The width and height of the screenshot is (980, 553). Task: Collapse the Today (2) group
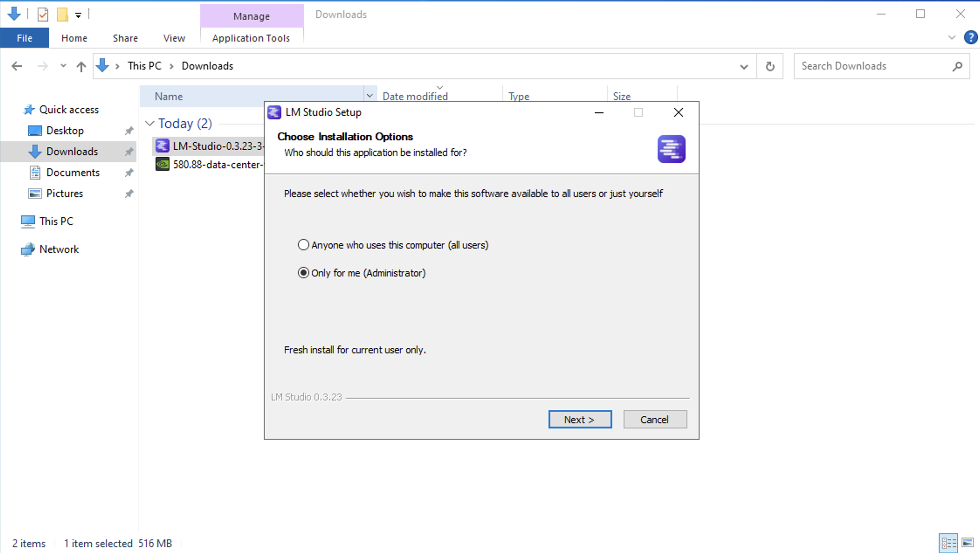[x=150, y=124]
